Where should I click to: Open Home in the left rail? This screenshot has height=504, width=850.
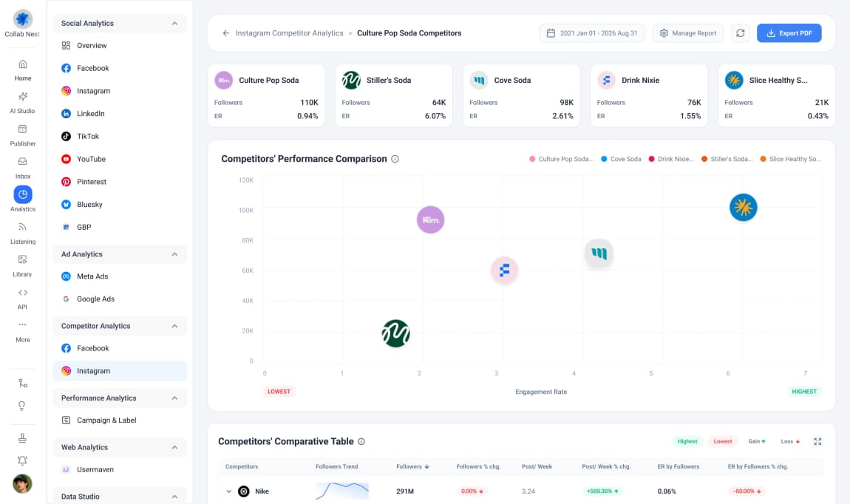point(22,70)
